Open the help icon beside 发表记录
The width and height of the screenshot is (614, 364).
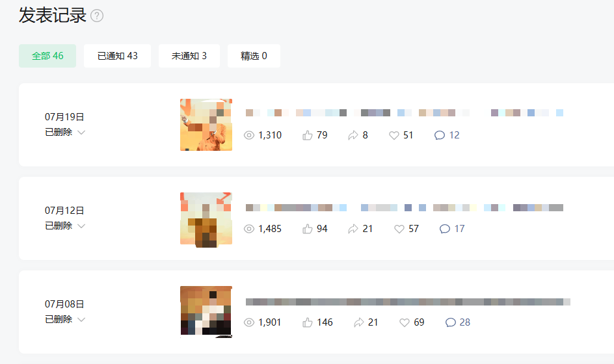pos(97,16)
